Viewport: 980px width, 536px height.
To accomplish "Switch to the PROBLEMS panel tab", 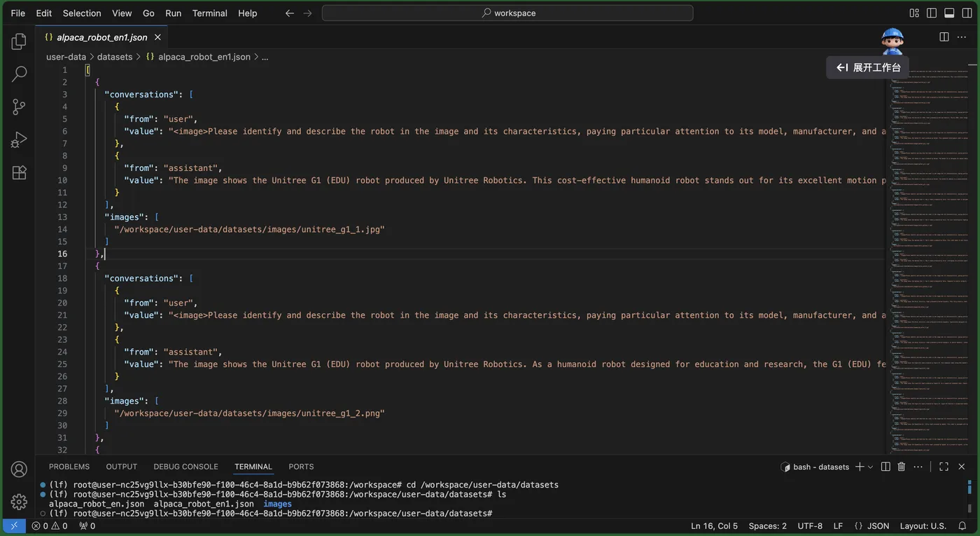I will pos(69,467).
